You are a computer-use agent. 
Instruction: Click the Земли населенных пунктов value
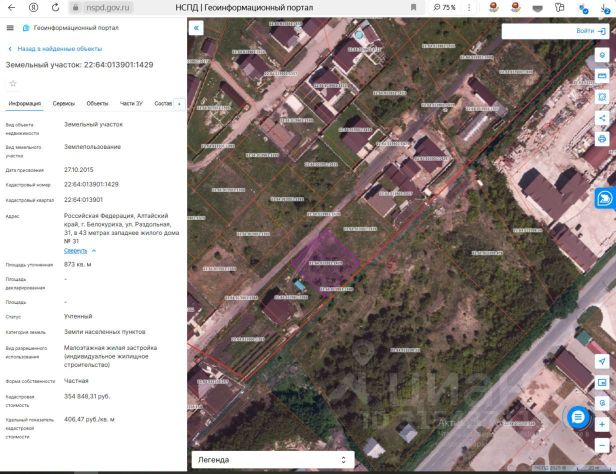point(104,332)
